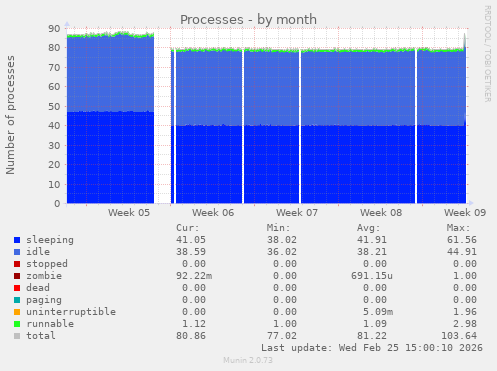Click the stopped legend color swatch
This screenshot has width=497, height=371.
[17, 264]
